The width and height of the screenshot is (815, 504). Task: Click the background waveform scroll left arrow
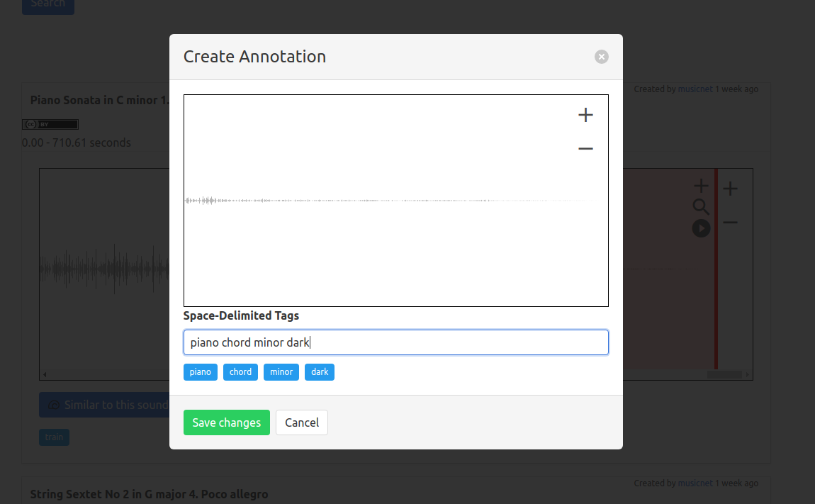pyautogui.click(x=45, y=374)
